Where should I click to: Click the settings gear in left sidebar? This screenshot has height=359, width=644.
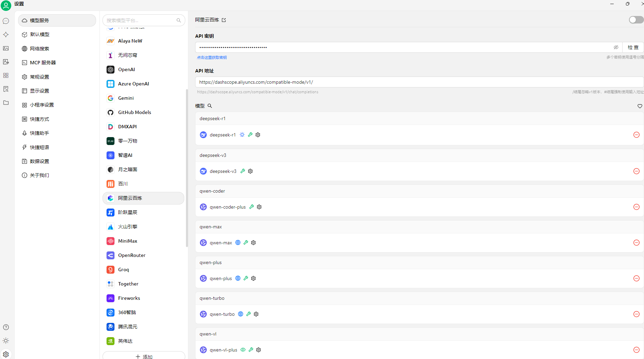[6, 354]
